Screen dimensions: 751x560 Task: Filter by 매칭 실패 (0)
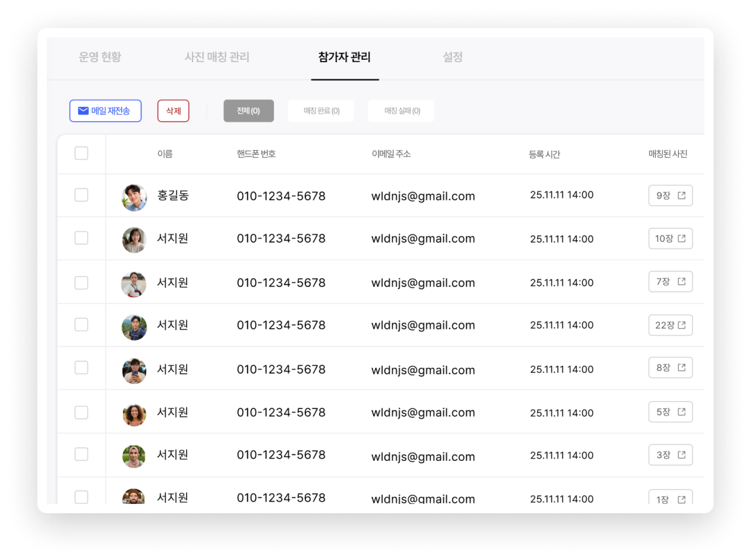pos(402,111)
